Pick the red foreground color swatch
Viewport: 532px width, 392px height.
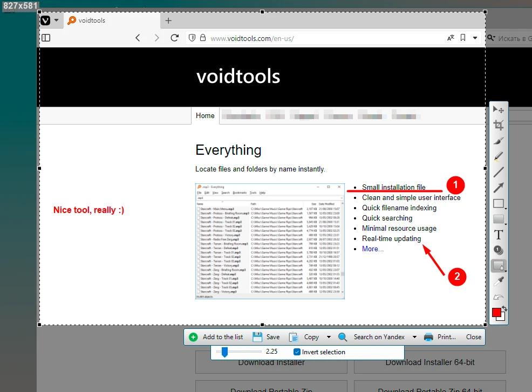click(496, 312)
